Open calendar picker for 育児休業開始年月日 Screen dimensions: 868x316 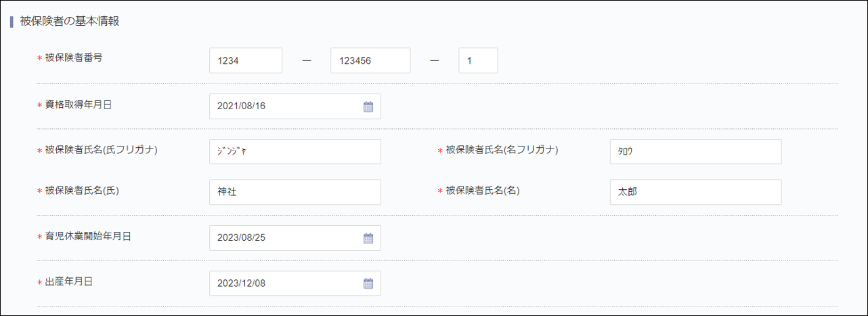pos(368,238)
